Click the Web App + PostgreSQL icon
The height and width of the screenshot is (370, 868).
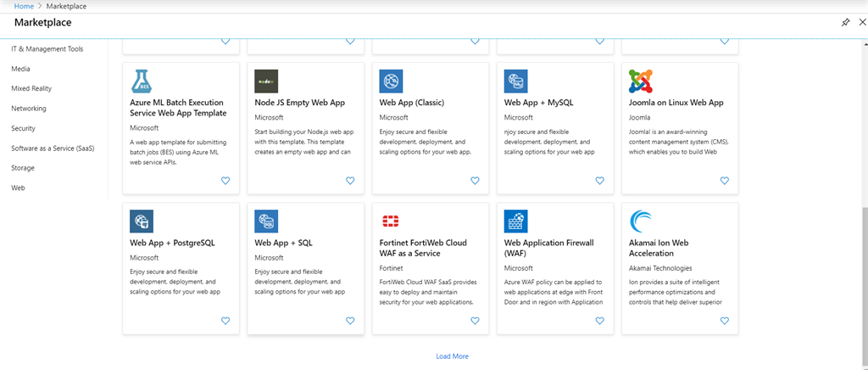142,221
